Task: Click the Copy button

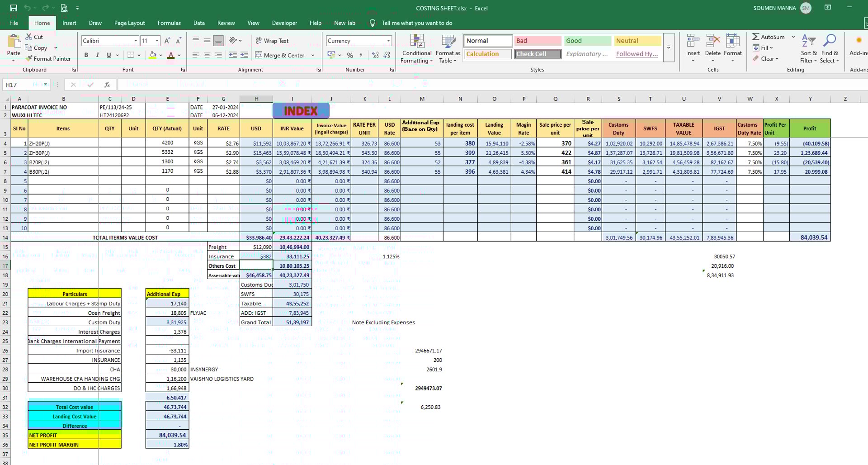Action: coord(36,47)
